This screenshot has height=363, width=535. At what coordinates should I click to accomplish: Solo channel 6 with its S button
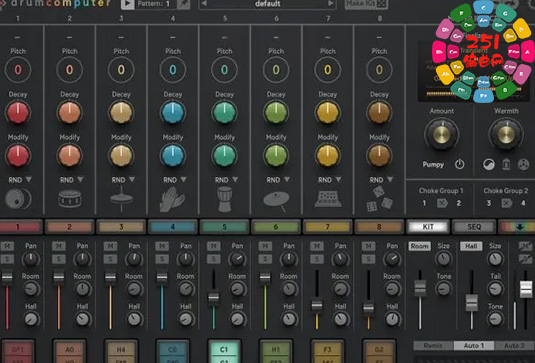[265, 259]
